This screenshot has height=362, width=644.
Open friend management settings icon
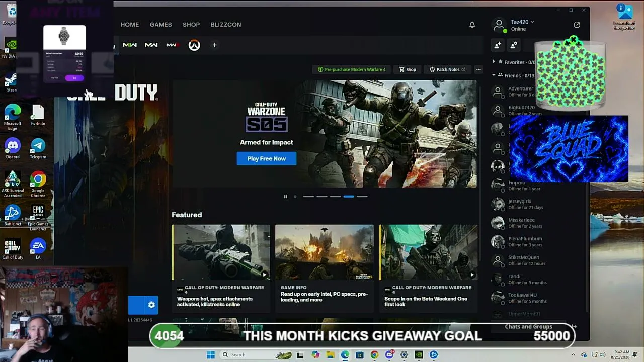(514, 45)
